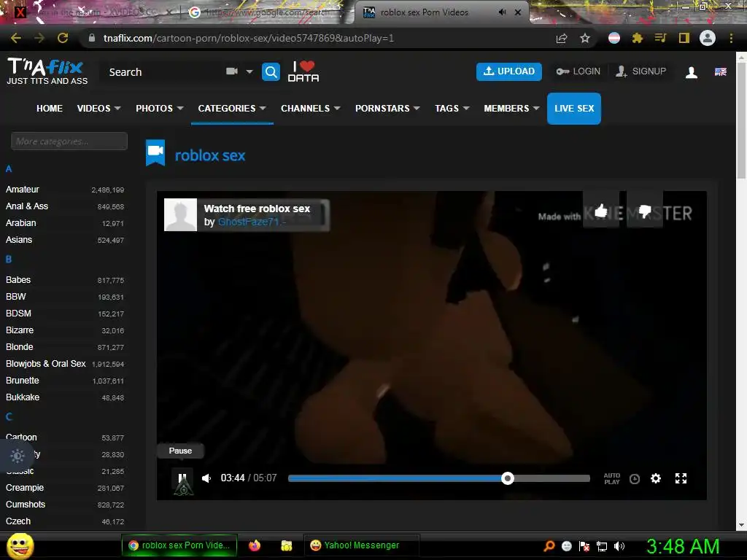
Task: Click the browser Back arrow
Action: (16, 38)
